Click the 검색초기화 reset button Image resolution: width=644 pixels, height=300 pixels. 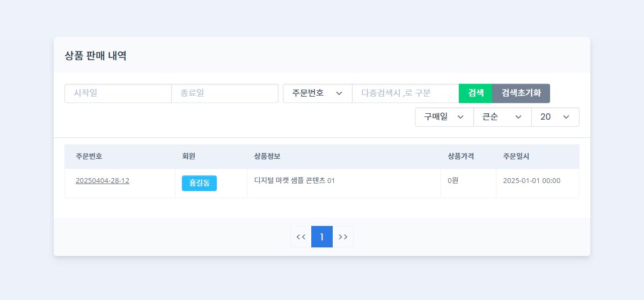(x=521, y=93)
